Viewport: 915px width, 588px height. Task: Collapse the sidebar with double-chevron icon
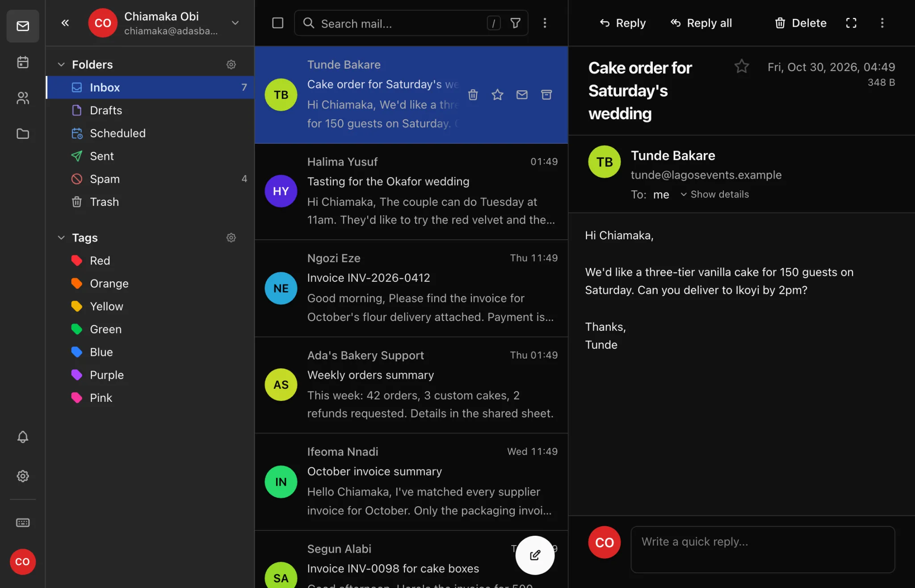click(65, 23)
